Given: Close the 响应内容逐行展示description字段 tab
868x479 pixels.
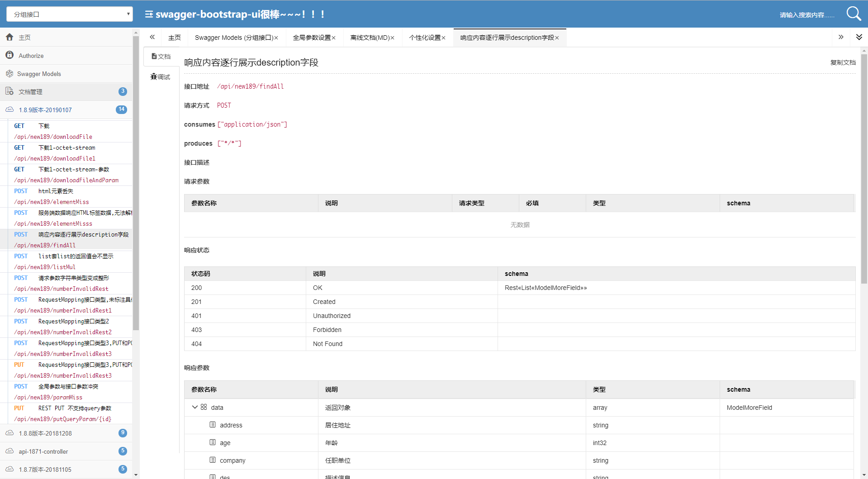Looking at the screenshot, I should pos(557,38).
